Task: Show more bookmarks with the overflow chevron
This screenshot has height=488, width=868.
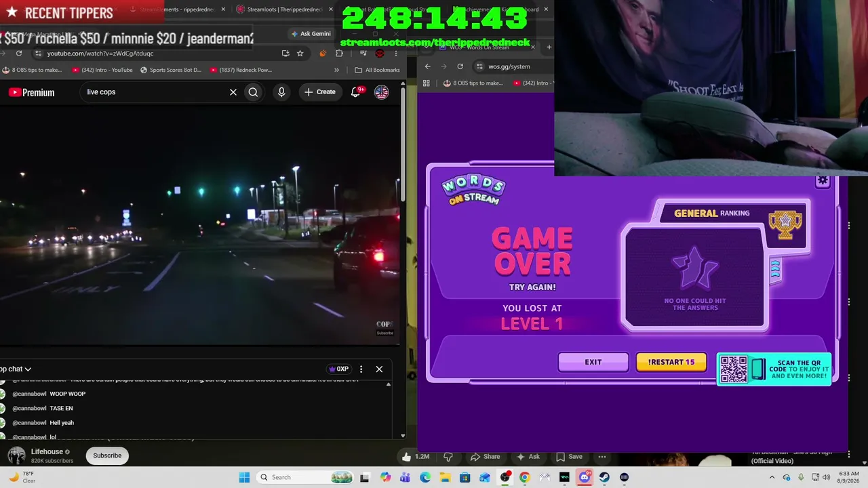Action: pyautogui.click(x=337, y=70)
